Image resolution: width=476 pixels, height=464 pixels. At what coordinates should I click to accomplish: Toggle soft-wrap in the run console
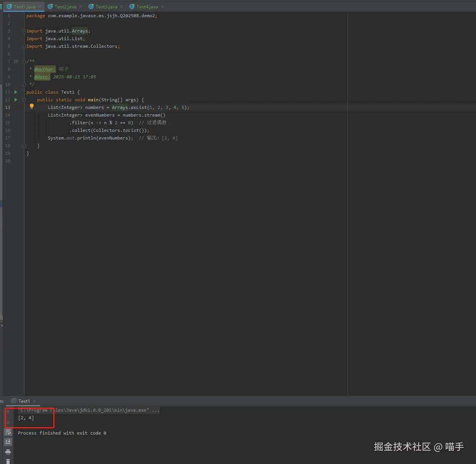tap(8, 432)
